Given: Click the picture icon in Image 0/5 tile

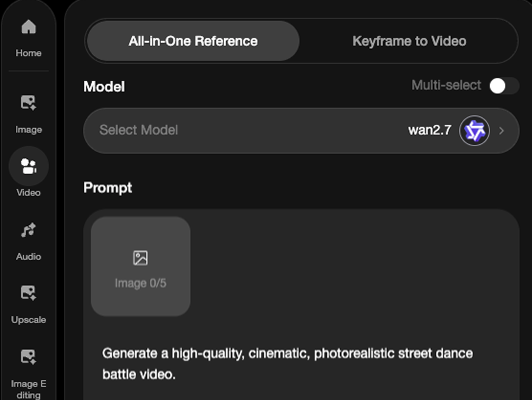Looking at the screenshot, I should pos(140,258).
